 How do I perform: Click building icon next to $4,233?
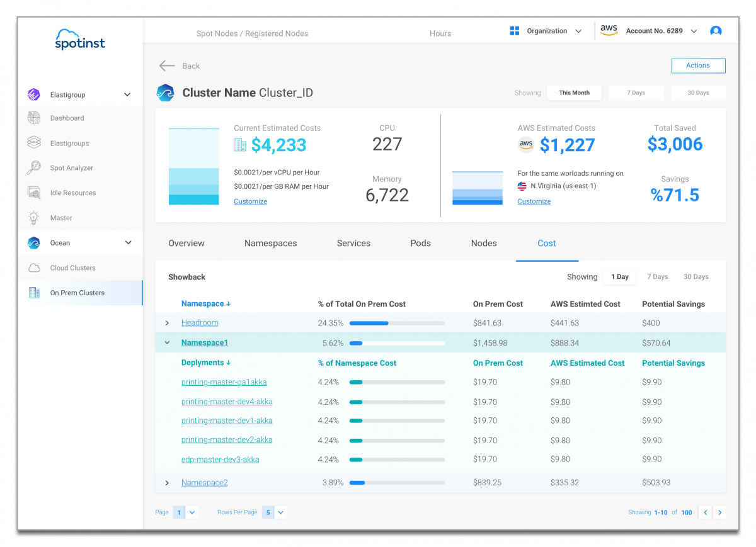click(x=240, y=145)
